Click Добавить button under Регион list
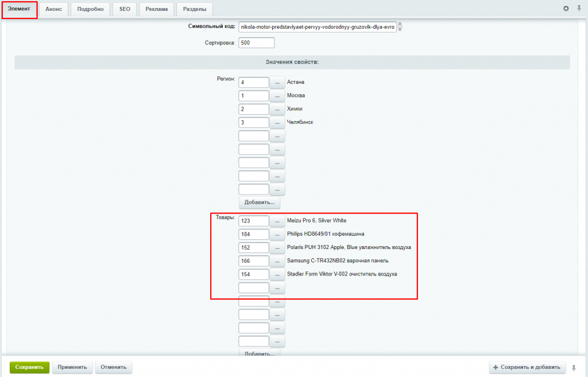The width and height of the screenshot is (588, 377). (x=260, y=203)
